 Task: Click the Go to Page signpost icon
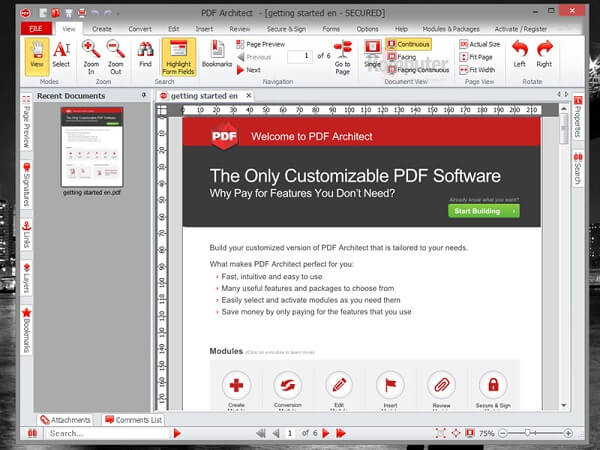tap(342, 57)
